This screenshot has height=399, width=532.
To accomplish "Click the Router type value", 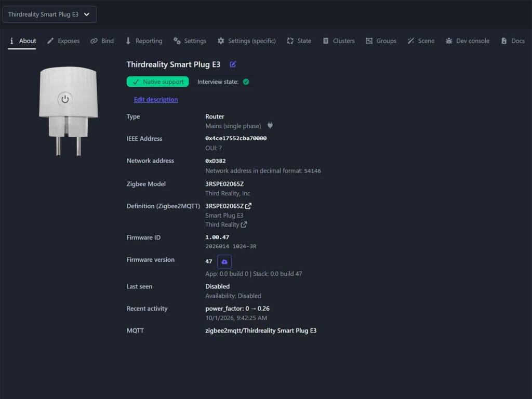I will pyautogui.click(x=215, y=116).
